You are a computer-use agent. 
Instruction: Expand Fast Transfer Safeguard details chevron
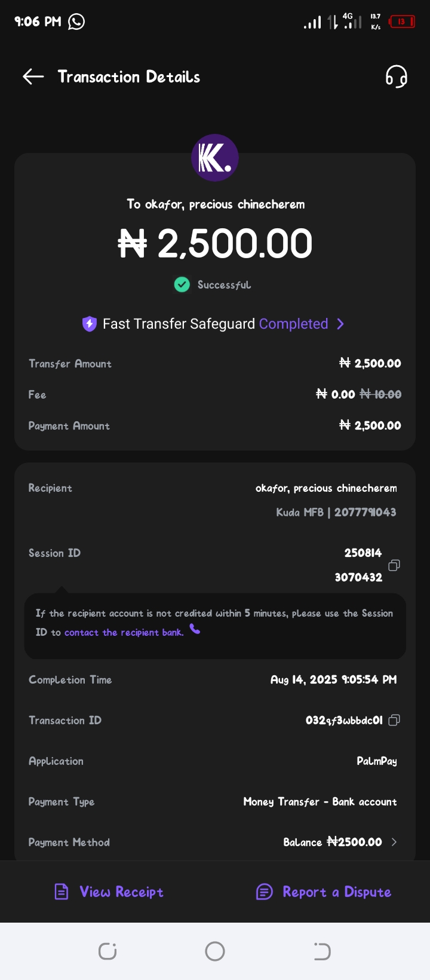(340, 324)
